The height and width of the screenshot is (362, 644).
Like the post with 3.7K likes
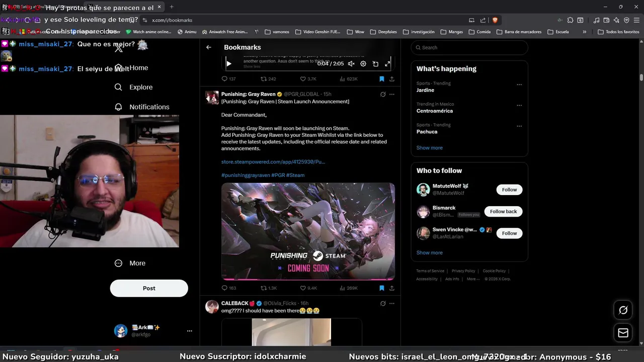(308, 79)
